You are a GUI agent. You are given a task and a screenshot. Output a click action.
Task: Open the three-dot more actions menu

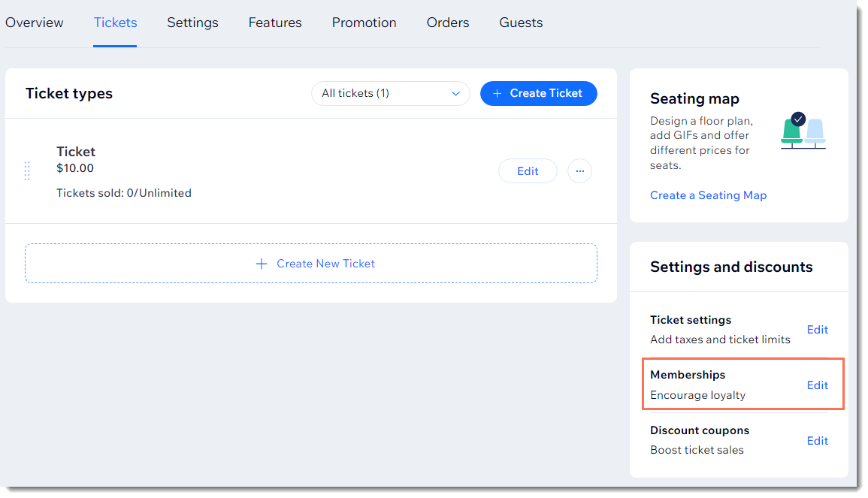[579, 171]
